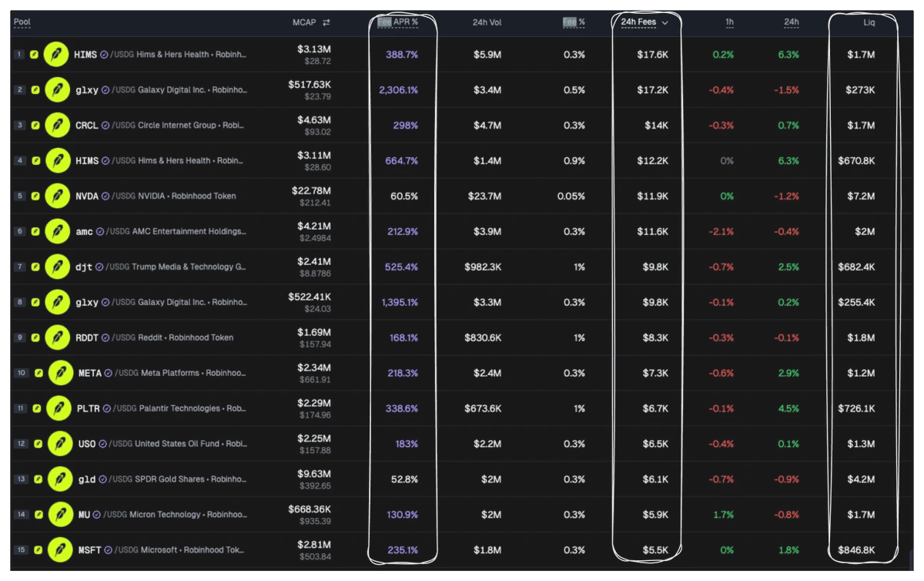
Task: Sort by the Fee % column header
Action: (x=574, y=22)
